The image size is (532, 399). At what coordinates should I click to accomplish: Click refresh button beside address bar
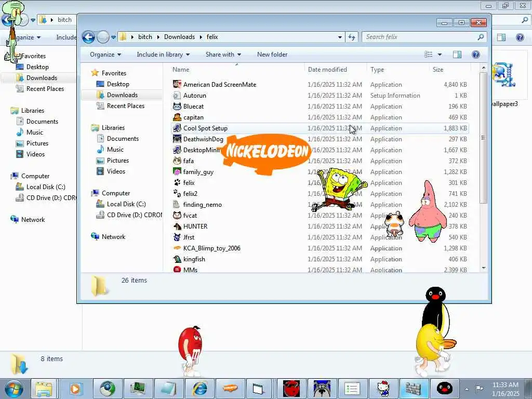click(352, 37)
